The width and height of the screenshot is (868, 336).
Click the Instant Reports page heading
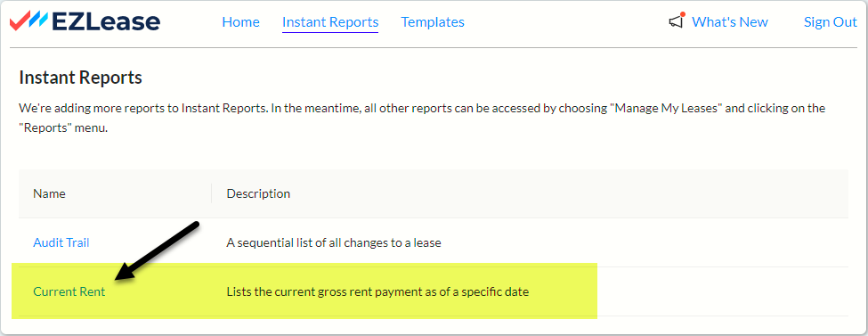coord(81,78)
